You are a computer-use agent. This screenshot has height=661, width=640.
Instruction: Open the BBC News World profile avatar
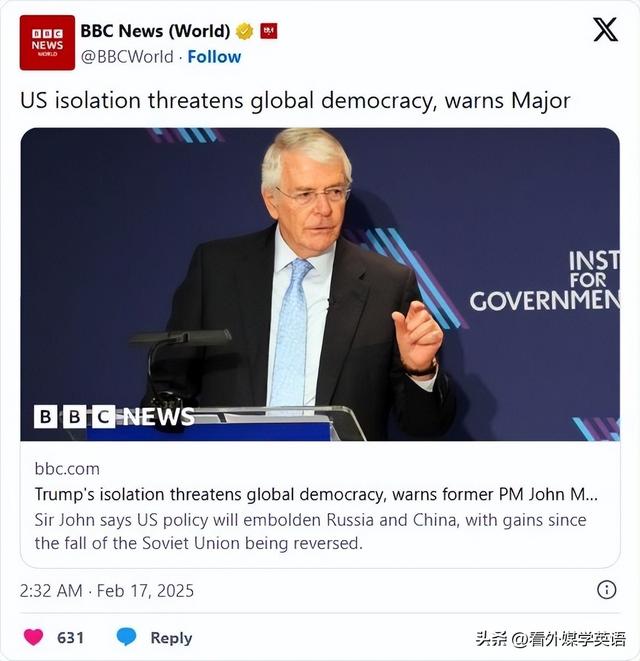pyautogui.click(x=47, y=43)
